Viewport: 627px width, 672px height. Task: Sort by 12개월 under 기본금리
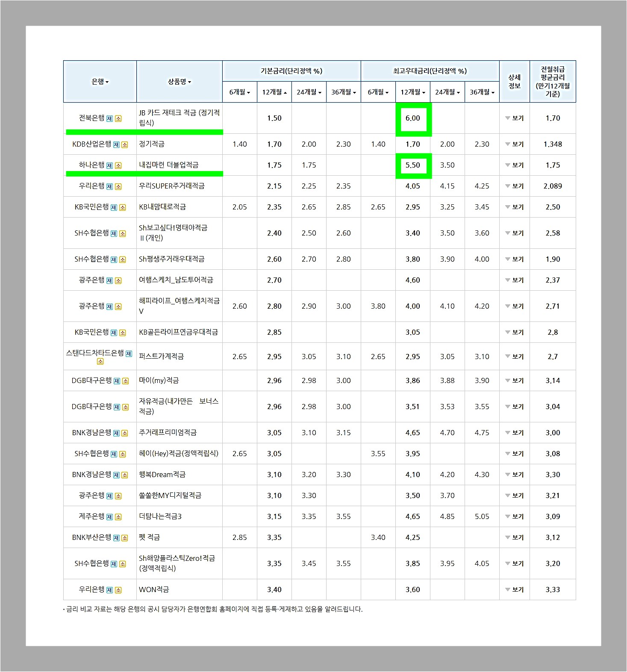tap(274, 92)
